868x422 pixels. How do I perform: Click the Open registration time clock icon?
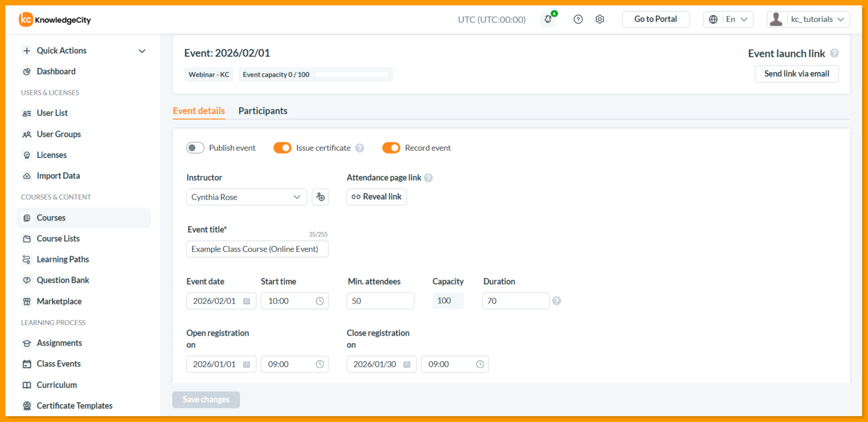click(320, 364)
